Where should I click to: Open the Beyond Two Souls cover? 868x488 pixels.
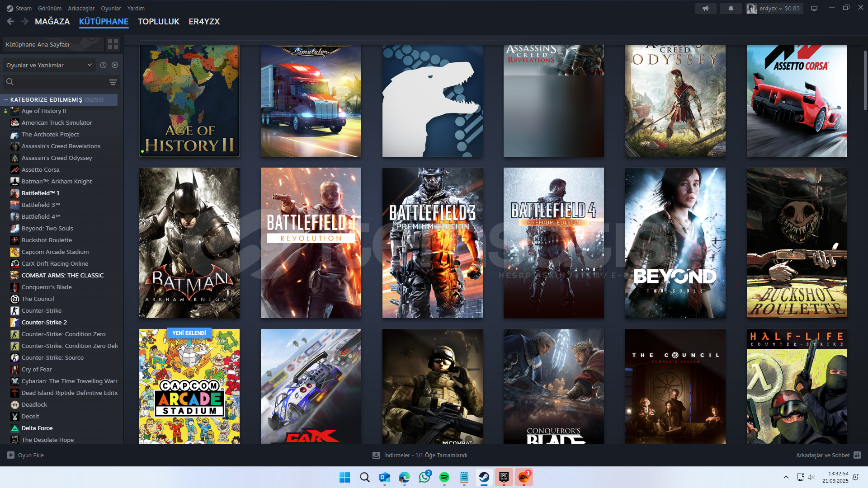[675, 243]
